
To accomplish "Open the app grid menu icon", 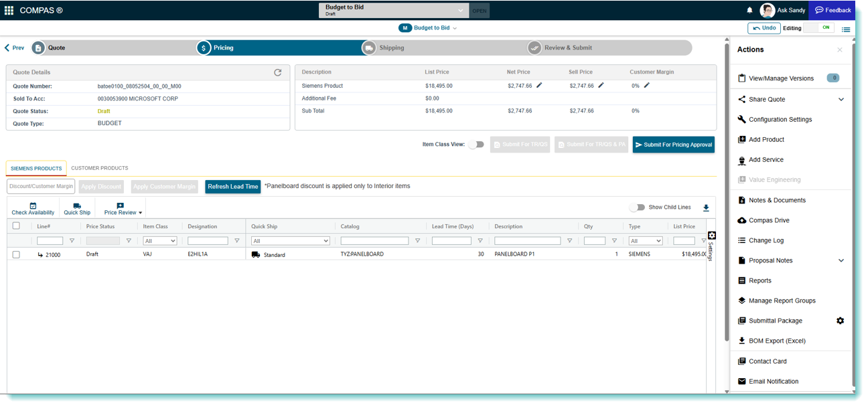I will coord(9,10).
